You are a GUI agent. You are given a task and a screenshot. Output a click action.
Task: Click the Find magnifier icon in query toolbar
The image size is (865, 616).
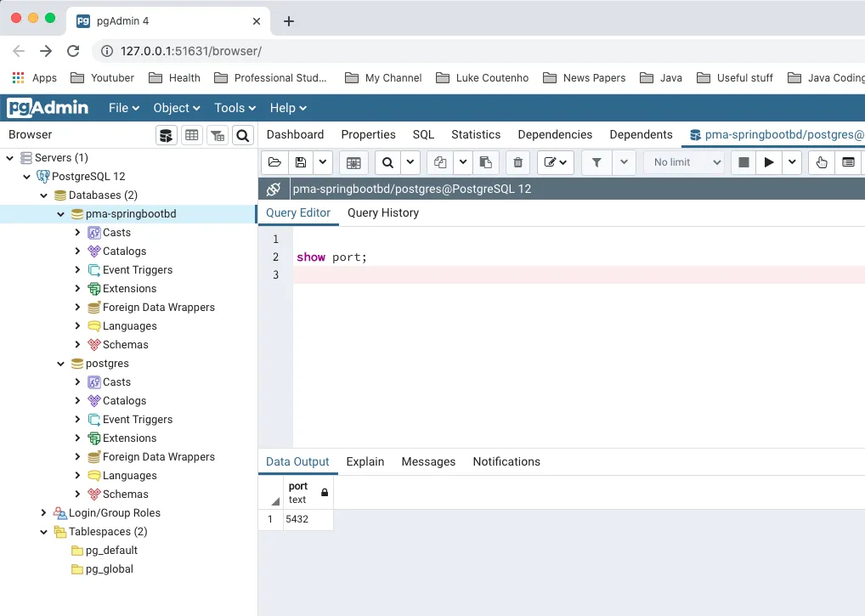click(387, 162)
